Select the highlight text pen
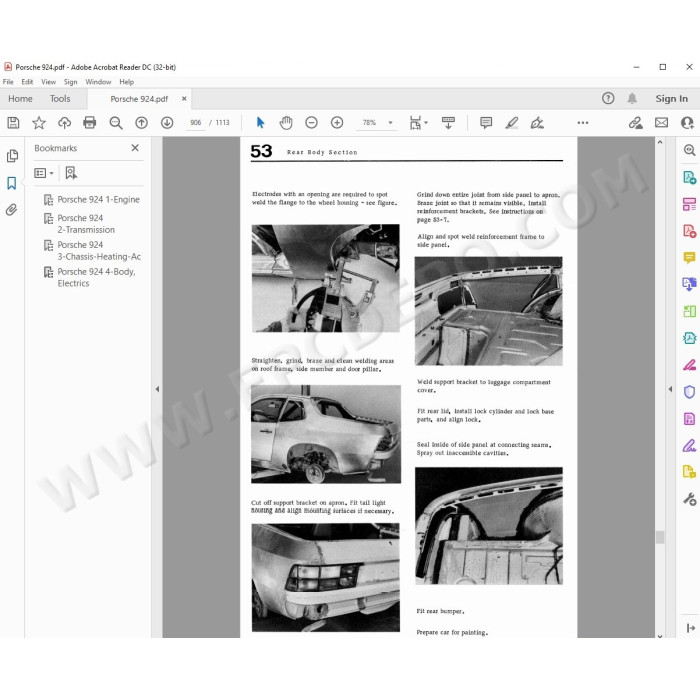Screen dimensions: 700x700 pos(512,123)
